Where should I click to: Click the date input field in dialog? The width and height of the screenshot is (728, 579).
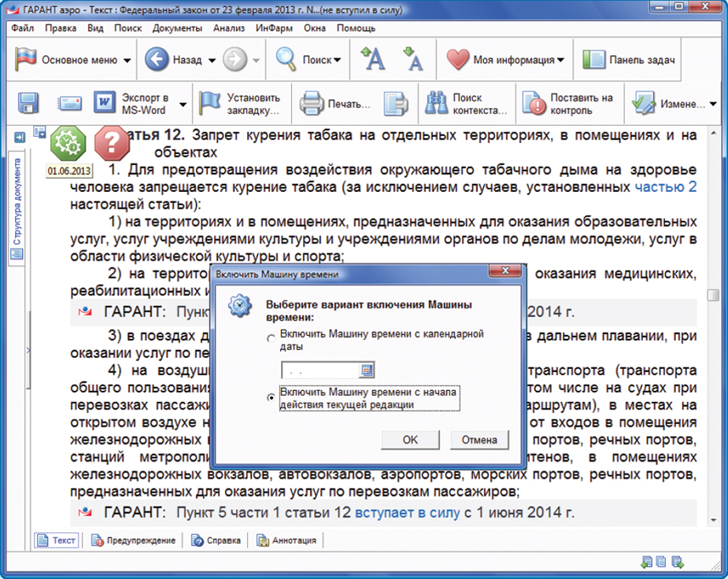[320, 370]
